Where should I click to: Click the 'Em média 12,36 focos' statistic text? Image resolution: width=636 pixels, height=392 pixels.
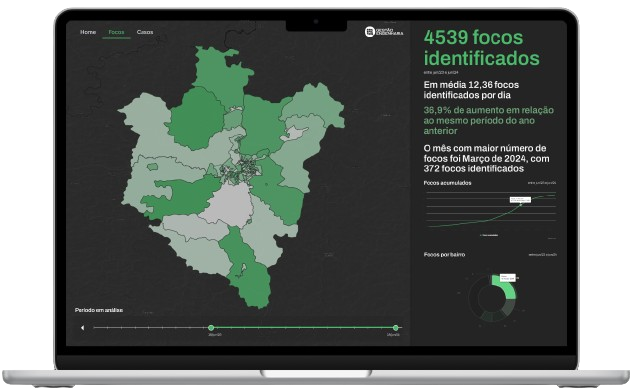pos(471,90)
